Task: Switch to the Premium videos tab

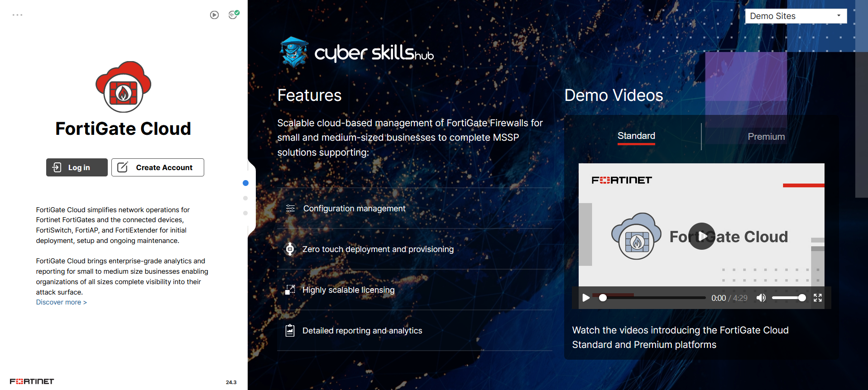Action: coord(766,137)
